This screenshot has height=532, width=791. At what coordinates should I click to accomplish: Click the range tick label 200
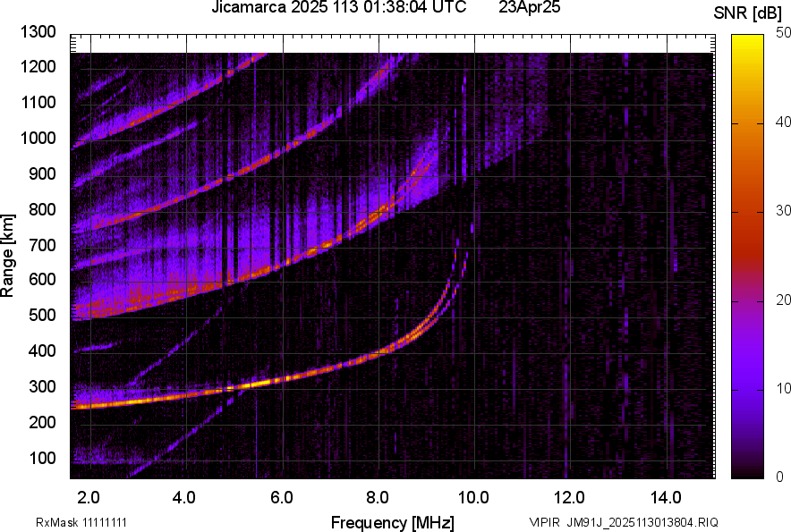42,421
